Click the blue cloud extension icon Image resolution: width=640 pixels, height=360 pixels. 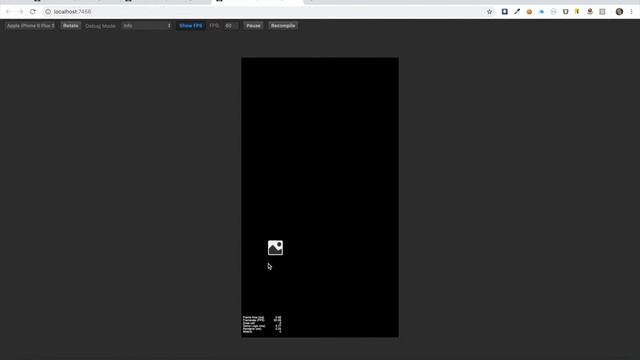[x=541, y=12]
